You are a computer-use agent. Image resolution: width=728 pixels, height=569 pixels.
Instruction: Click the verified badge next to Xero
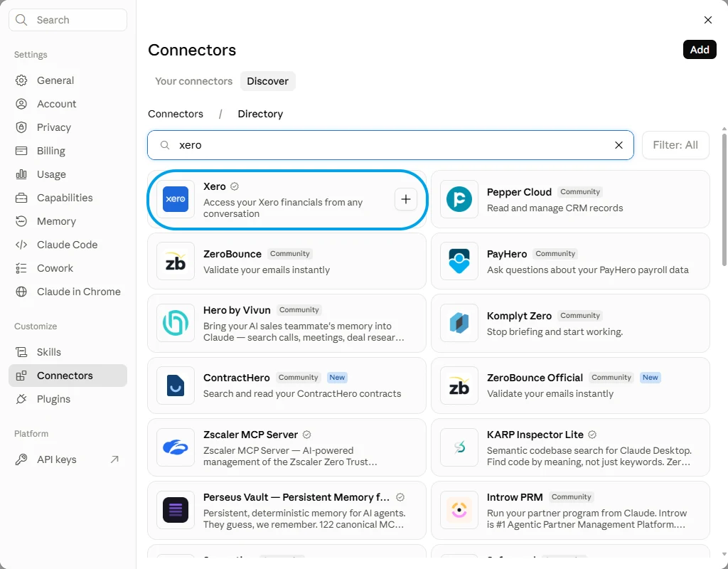(235, 186)
